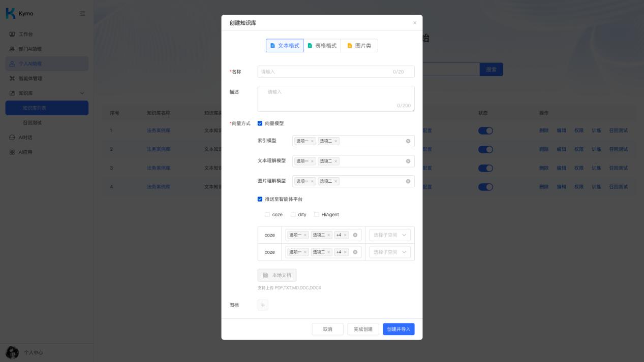The width and height of the screenshot is (644, 362).
Task: Toggle status switch for row 4
Action: [485, 187]
